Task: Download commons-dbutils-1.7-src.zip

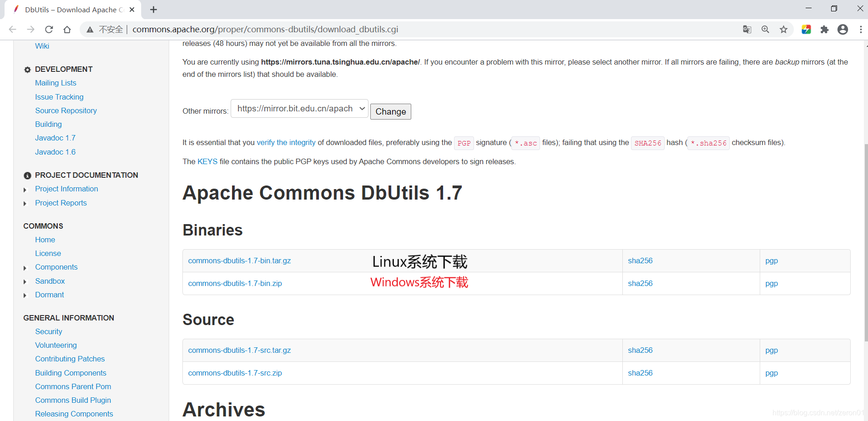Action: click(235, 373)
